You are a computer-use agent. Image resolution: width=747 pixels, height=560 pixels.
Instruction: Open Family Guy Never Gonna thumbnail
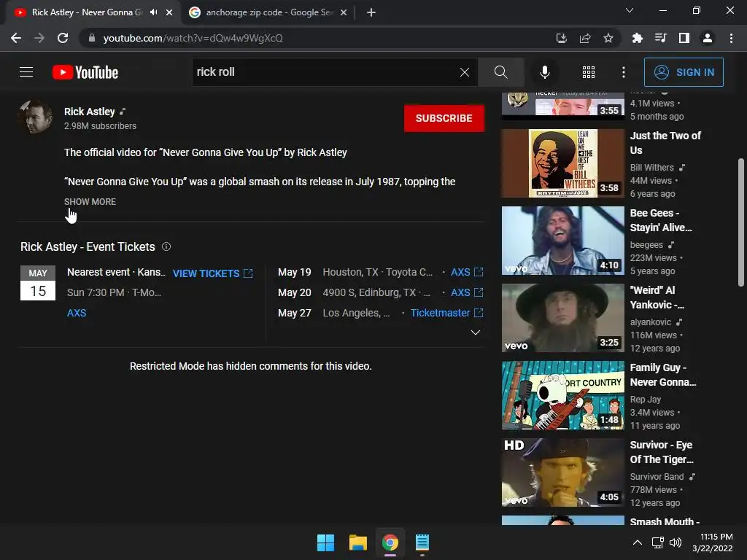tap(562, 395)
